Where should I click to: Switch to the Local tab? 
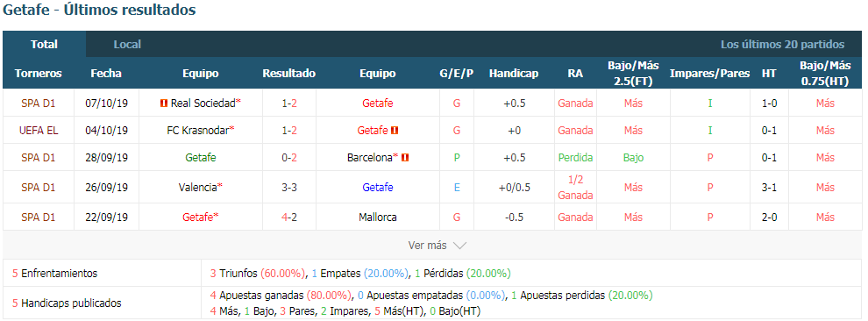(127, 44)
